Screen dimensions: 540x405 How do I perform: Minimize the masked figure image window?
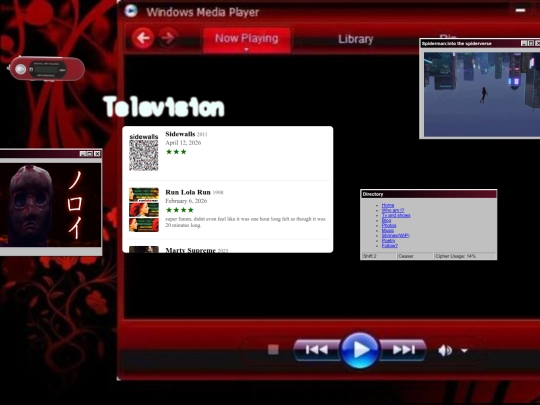pos(83,154)
